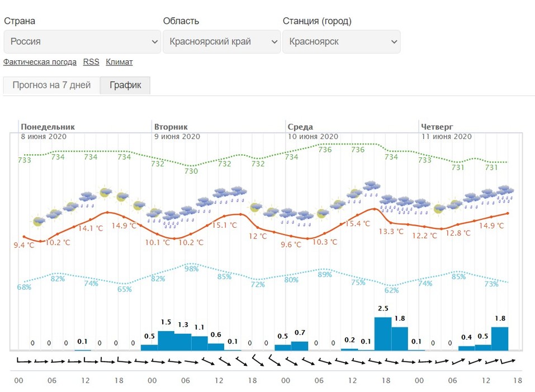This screenshot has width=535, height=392.
Task: Click the 0.7 precipitation bar
Action: [300, 346]
